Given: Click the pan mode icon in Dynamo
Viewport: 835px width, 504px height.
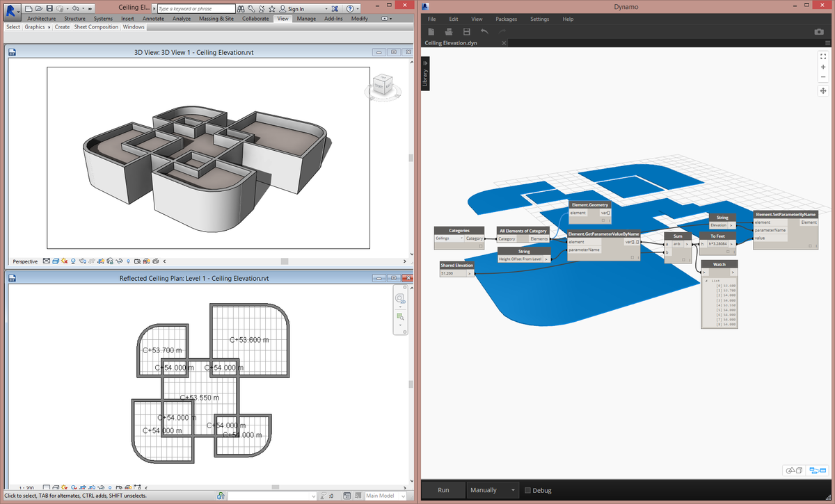Looking at the screenshot, I should tap(823, 91).
